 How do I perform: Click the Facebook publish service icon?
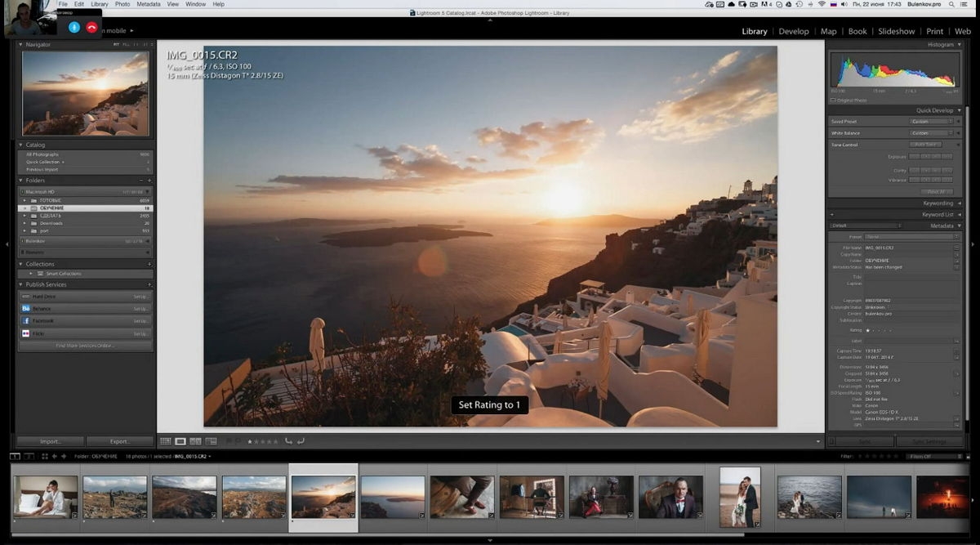coord(26,321)
